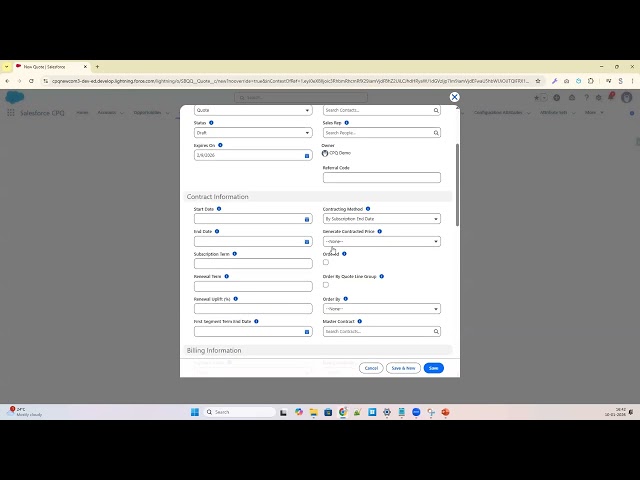The height and width of the screenshot is (480, 640).
Task: Open the Home navigation tab
Action: (82, 112)
